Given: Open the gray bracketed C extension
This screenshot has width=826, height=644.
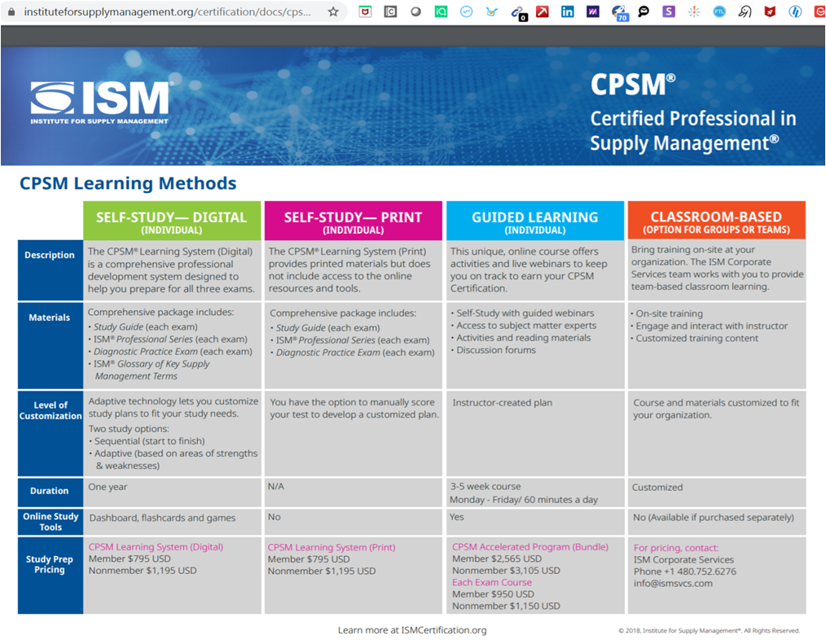Looking at the screenshot, I should [390, 11].
